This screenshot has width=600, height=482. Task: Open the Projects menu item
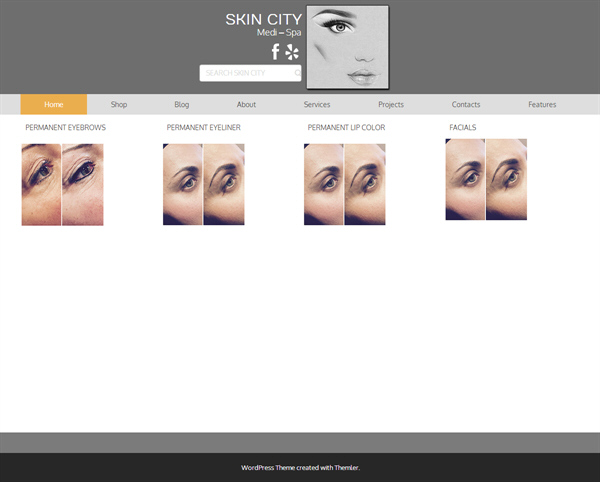tap(391, 104)
